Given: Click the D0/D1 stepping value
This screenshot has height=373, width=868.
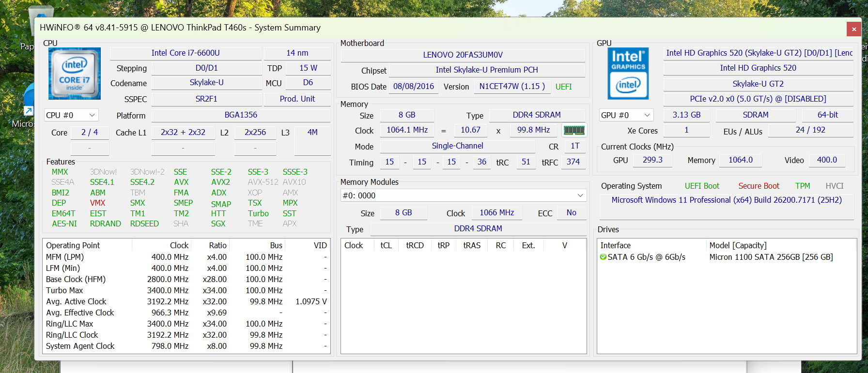Looking at the screenshot, I should (x=206, y=68).
